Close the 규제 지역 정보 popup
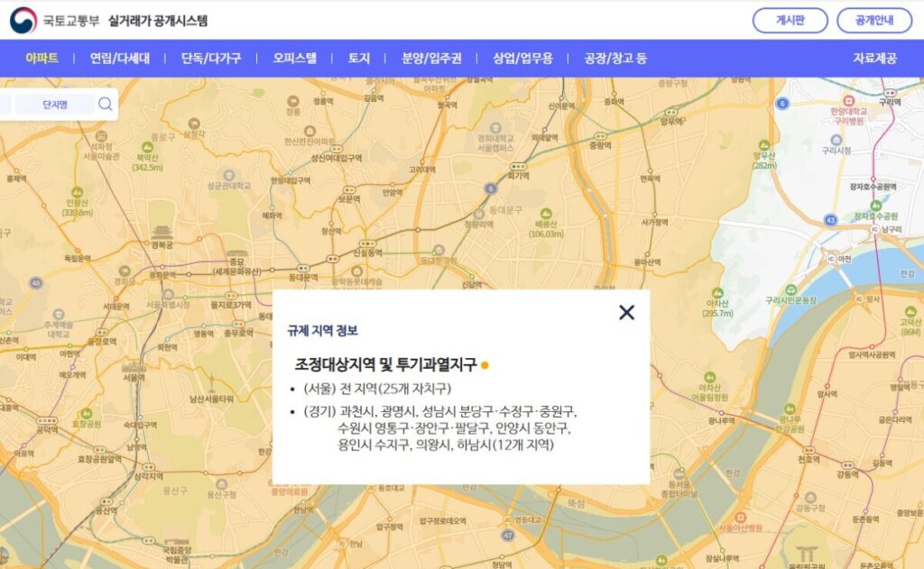 click(x=625, y=313)
